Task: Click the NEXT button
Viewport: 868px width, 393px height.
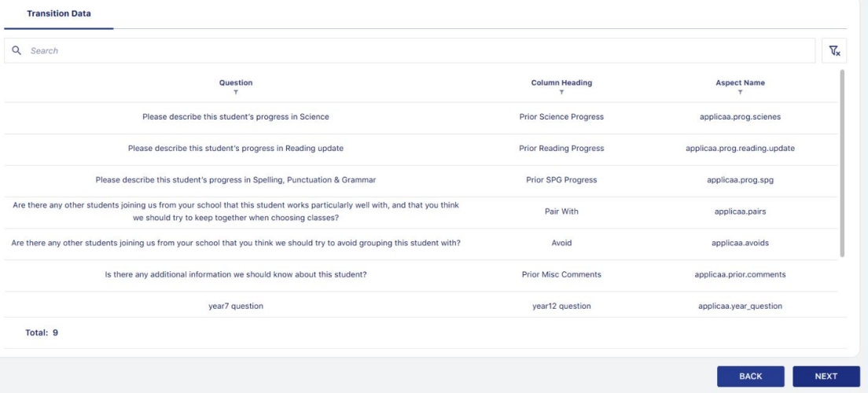Action: coord(826,376)
